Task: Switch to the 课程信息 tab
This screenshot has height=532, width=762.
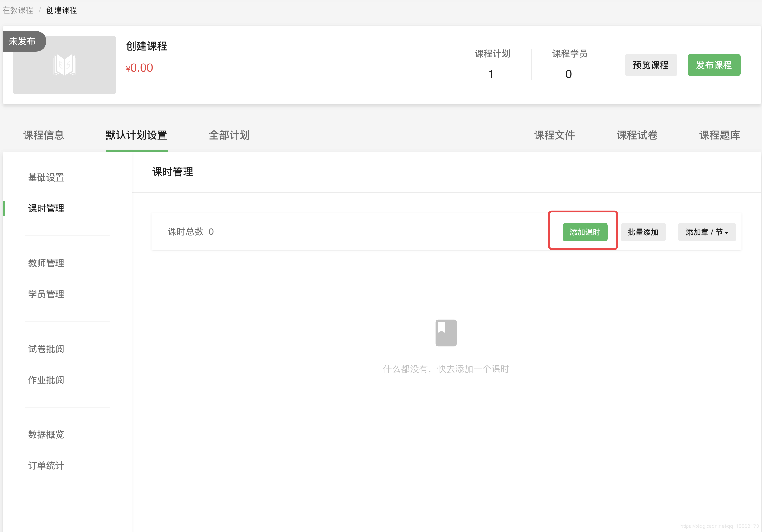Action: tap(44, 135)
